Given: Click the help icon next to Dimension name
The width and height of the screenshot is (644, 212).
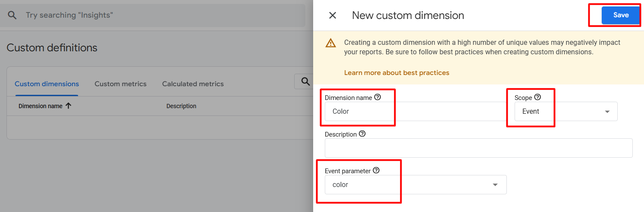Looking at the screenshot, I should click(x=378, y=97).
